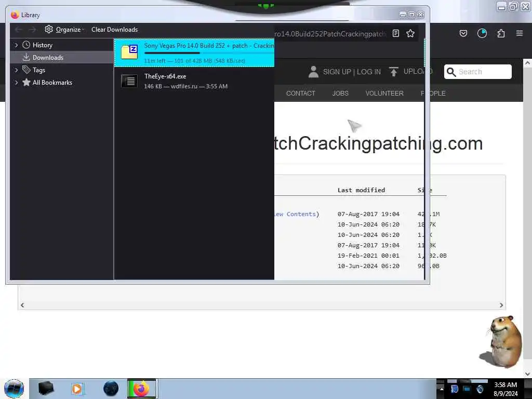Click the page vertical scrollbar up arrow
532x399 pixels.
click(x=527, y=63)
